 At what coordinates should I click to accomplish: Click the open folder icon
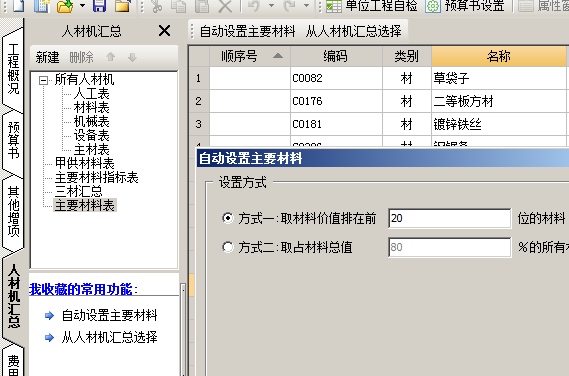[65, 5]
